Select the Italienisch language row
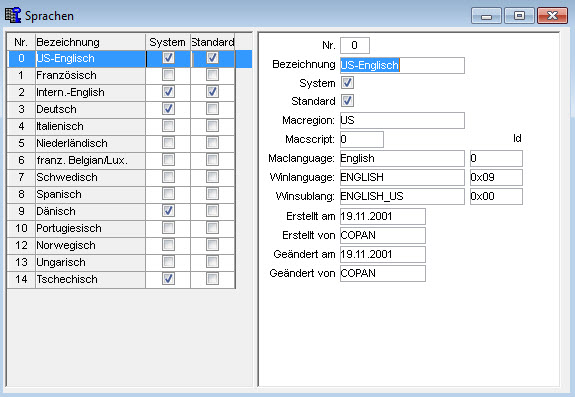This screenshot has width=575, height=397. (121, 126)
